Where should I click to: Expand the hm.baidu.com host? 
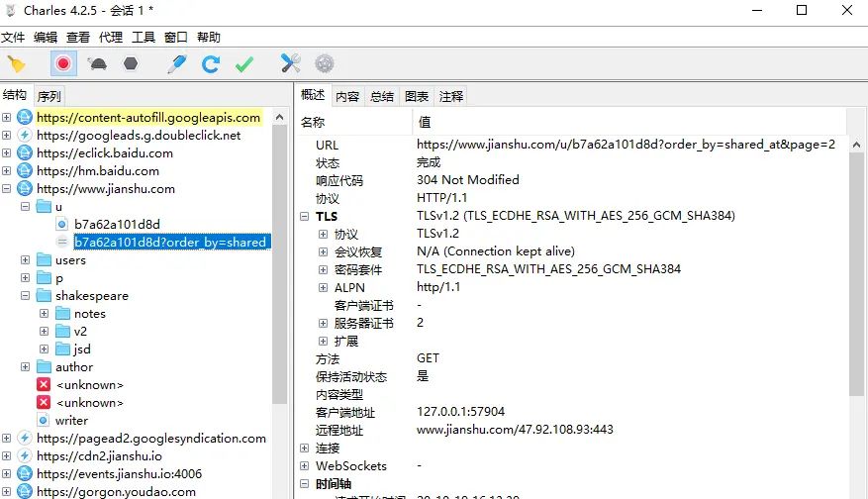(x=7, y=170)
